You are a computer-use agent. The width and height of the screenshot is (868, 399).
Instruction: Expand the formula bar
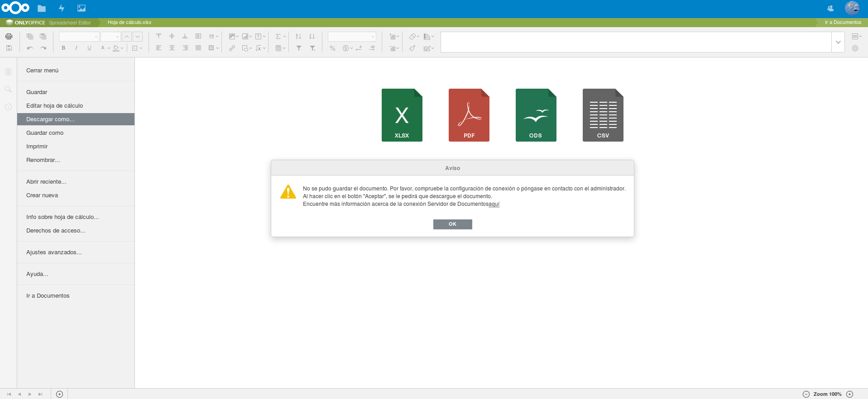(x=838, y=42)
